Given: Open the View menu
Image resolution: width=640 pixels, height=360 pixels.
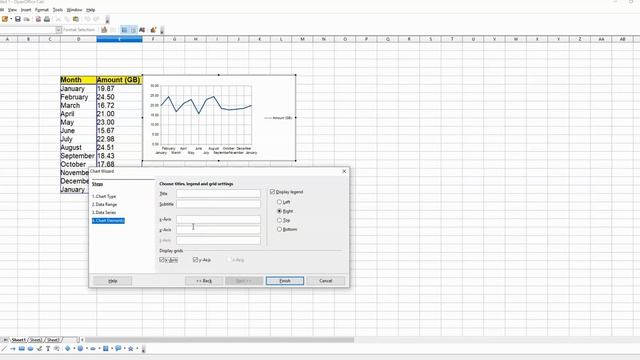Looking at the screenshot, I should (x=13, y=10).
